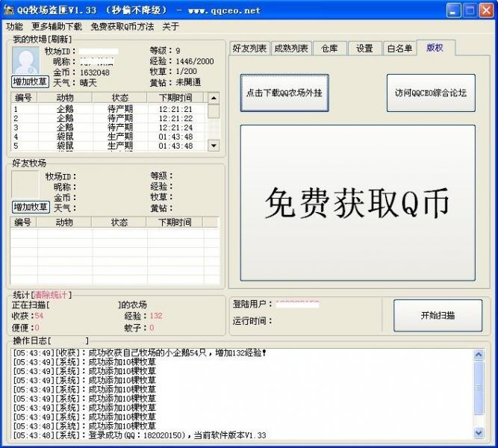Open the 关于 menu
The width and height of the screenshot is (498, 448).
(x=170, y=26)
